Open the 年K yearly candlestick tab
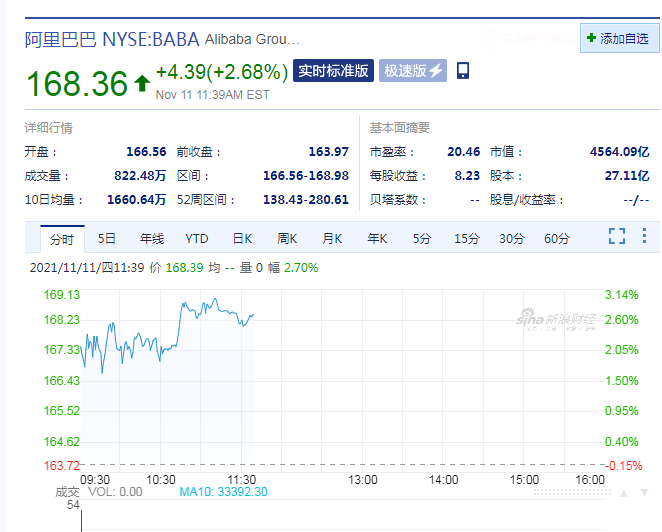This screenshot has height=532, width=662. (x=377, y=239)
